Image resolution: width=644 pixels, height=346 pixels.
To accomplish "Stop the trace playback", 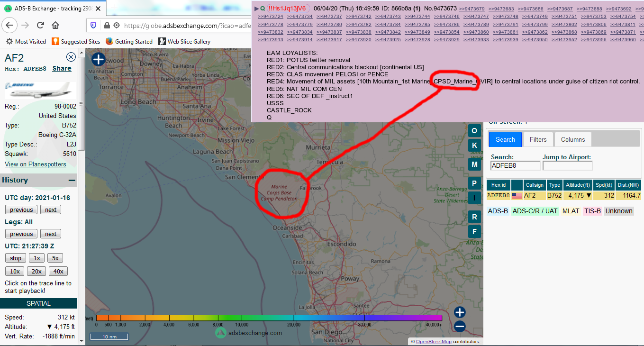I will [x=16, y=258].
